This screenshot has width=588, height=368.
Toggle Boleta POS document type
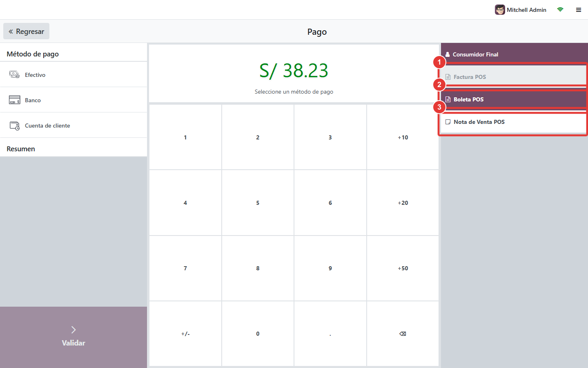click(x=513, y=99)
